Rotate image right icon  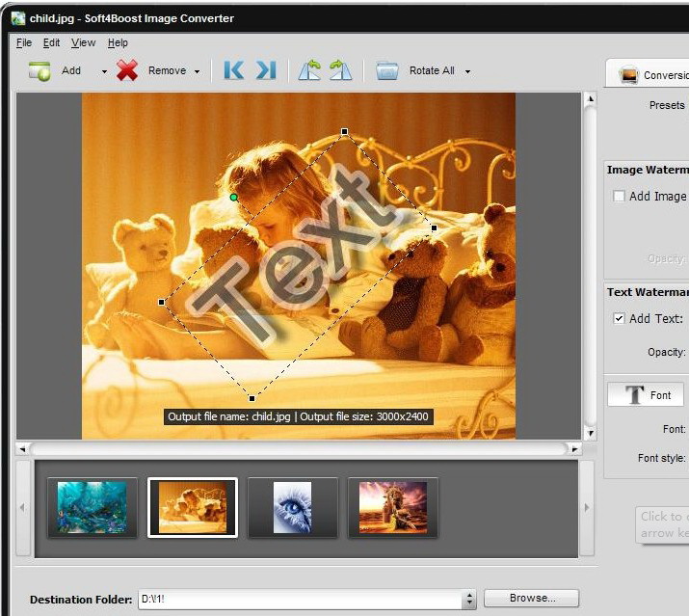[341, 70]
